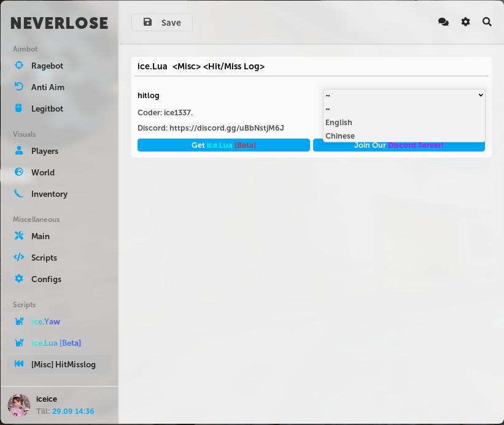Click the search magnifier icon
This screenshot has height=425, width=504.
pos(487,21)
